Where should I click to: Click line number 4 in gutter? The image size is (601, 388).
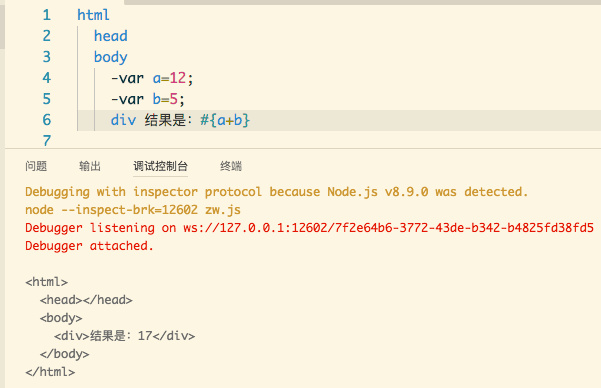pos(46,78)
